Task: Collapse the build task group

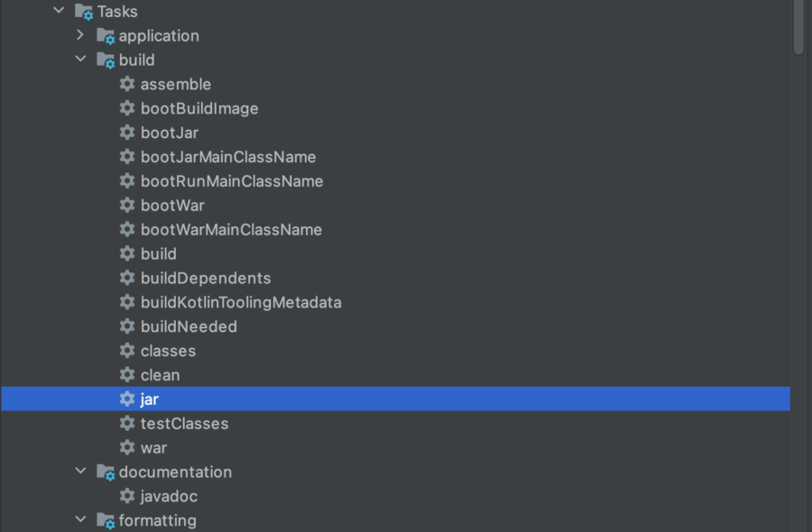Action: [81, 59]
